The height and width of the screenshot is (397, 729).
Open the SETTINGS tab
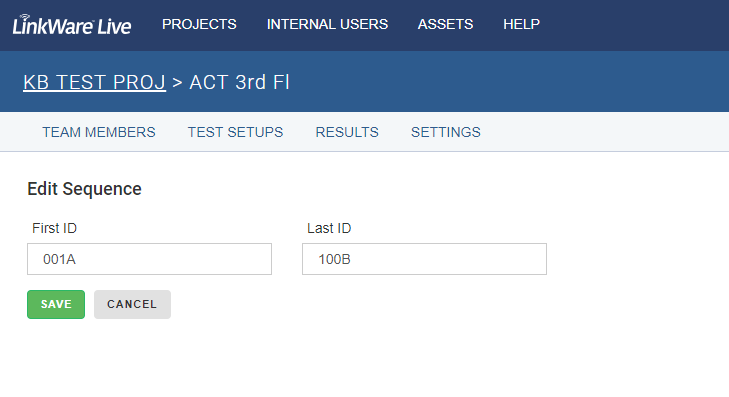[445, 132]
